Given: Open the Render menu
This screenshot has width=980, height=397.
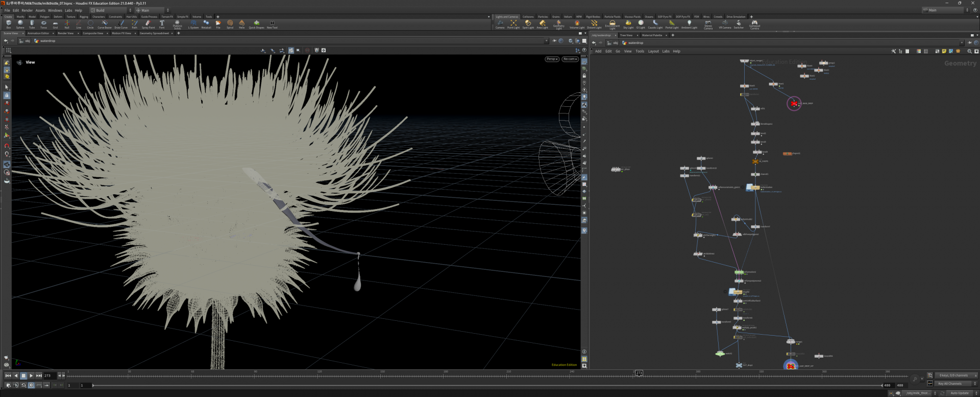Looking at the screenshot, I should point(27,10).
